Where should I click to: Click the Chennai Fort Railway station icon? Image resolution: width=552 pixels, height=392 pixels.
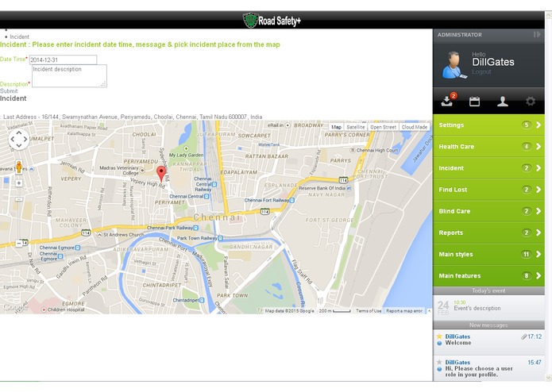point(291,201)
